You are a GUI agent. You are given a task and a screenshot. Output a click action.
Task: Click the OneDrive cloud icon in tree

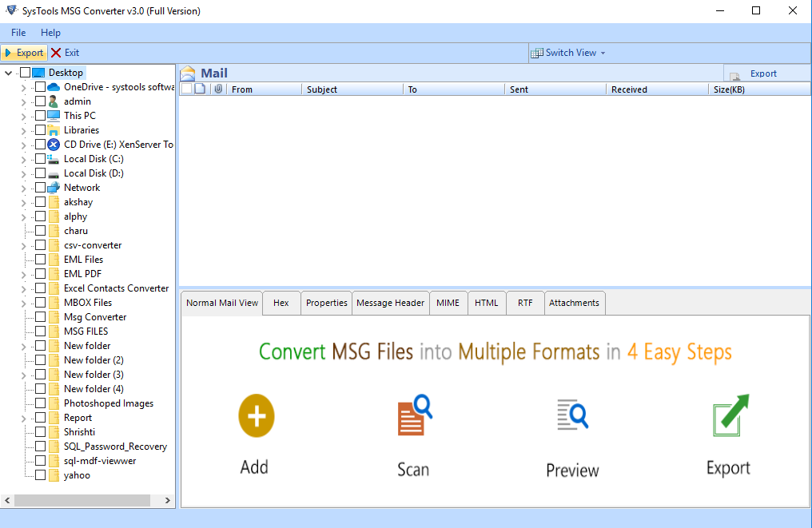(x=54, y=87)
